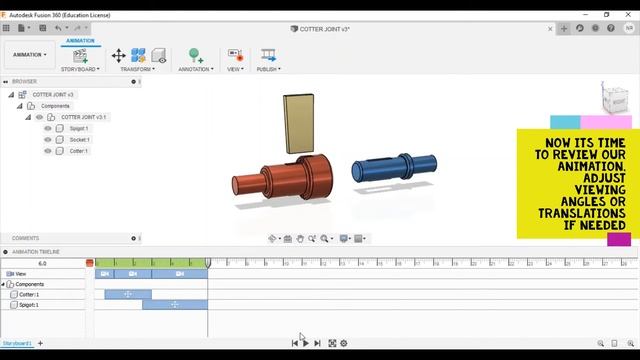Click the Look At tool
The width and height of the screenshot is (640, 360).
pos(288,239)
